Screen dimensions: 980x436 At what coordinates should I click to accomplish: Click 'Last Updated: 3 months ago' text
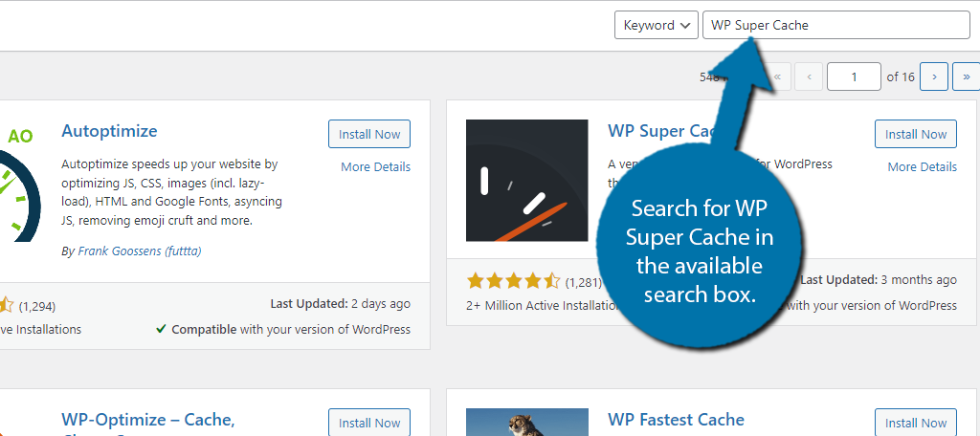(879, 280)
